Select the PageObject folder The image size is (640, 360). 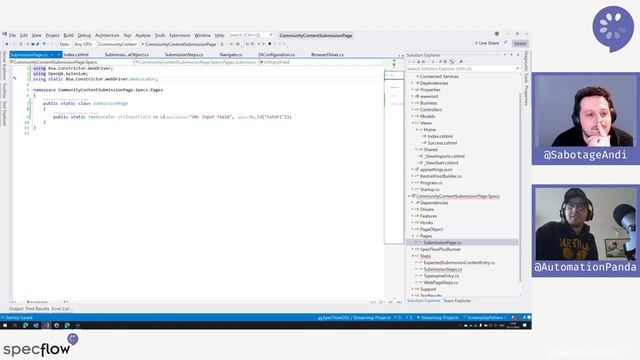tap(431, 229)
